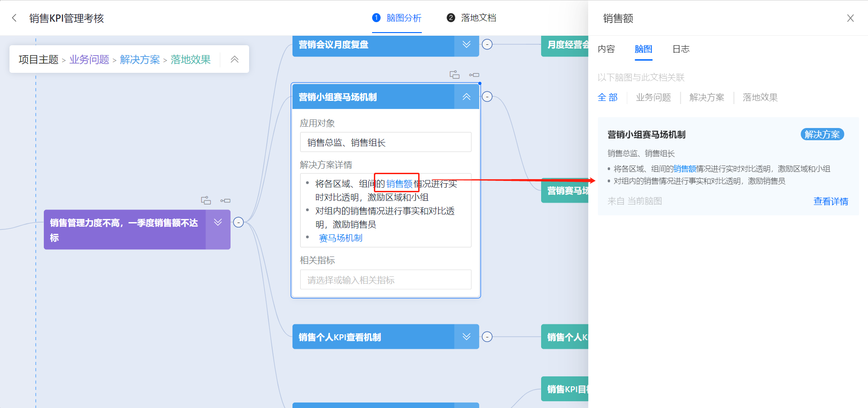This screenshot has height=408, width=868.
Task: Close the 销售额 side panel
Action: pyautogui.click(x=850, y=18)
